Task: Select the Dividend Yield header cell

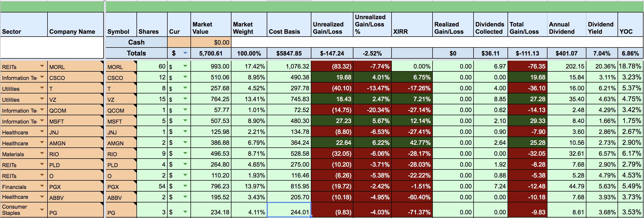Action: (x=602, y=24)
